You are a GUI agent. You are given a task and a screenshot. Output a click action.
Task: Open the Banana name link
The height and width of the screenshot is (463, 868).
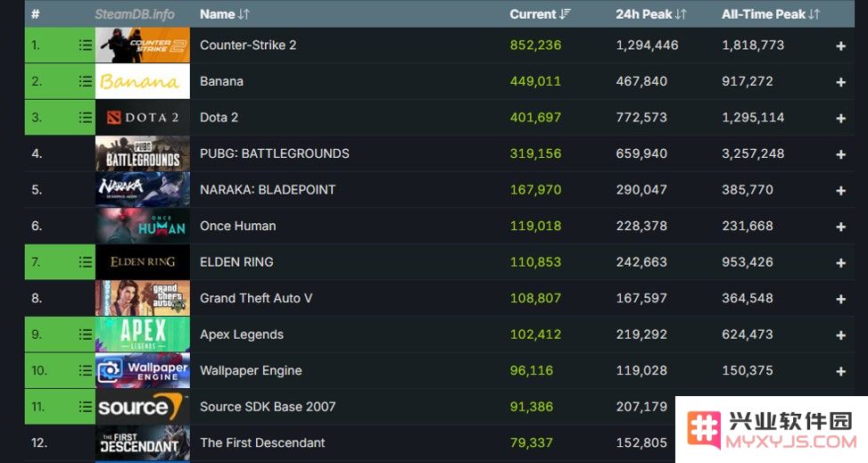[x=221, y=81]
